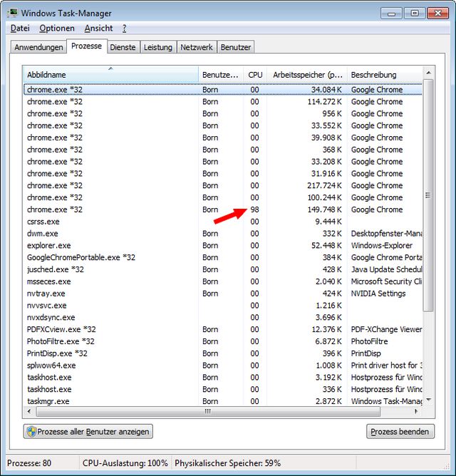
Task: Select the chrome.exe row with 114.272 K
Action: tap(222, 101)
